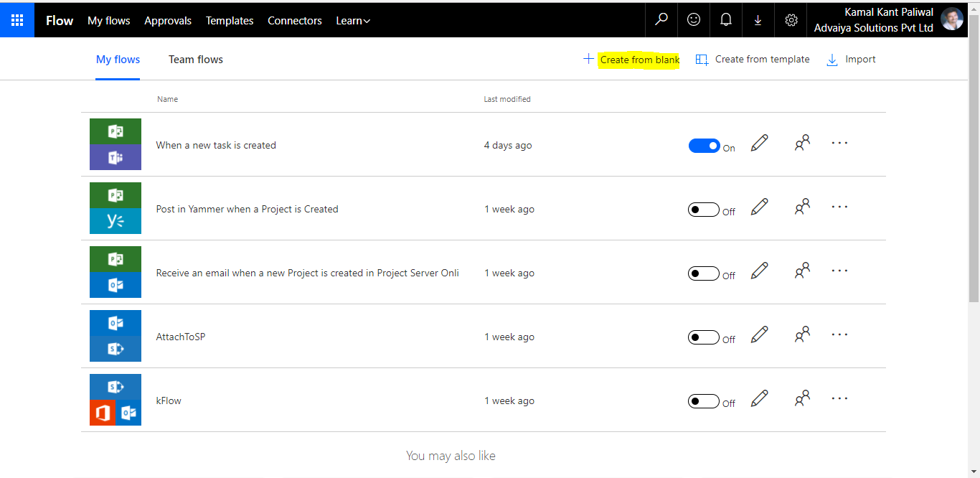Open ellipsis menu for 'Post in Yammer' flow
Viewport: 980px width, 478px height.
[x=839, y=207]
